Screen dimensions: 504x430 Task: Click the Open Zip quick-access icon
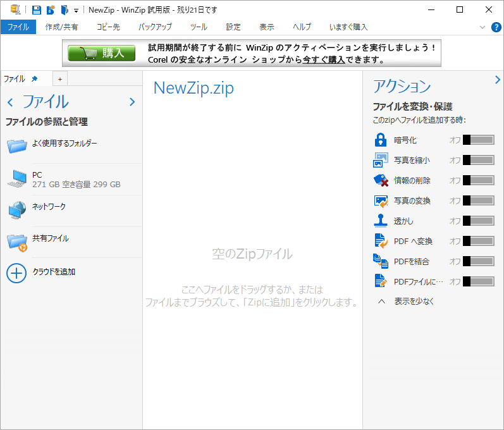(65, 10)
